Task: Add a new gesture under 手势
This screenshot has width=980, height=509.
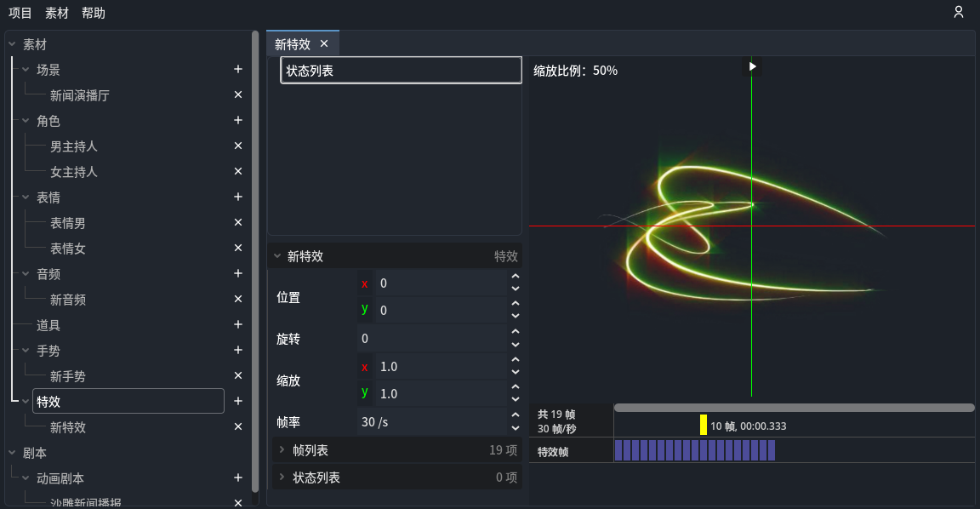Action: 238,350
